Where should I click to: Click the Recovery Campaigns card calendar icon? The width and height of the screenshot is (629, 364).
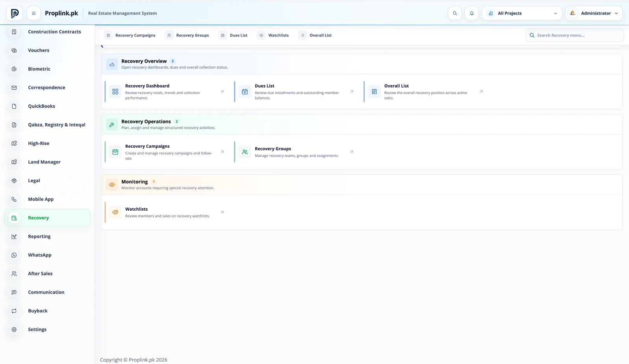tap(115, 152)
